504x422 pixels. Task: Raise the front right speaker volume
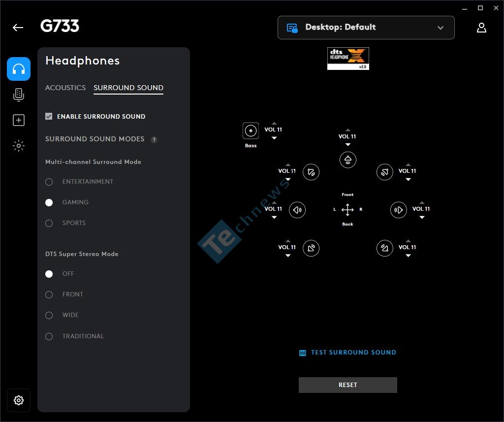click(x=408, y=164)
